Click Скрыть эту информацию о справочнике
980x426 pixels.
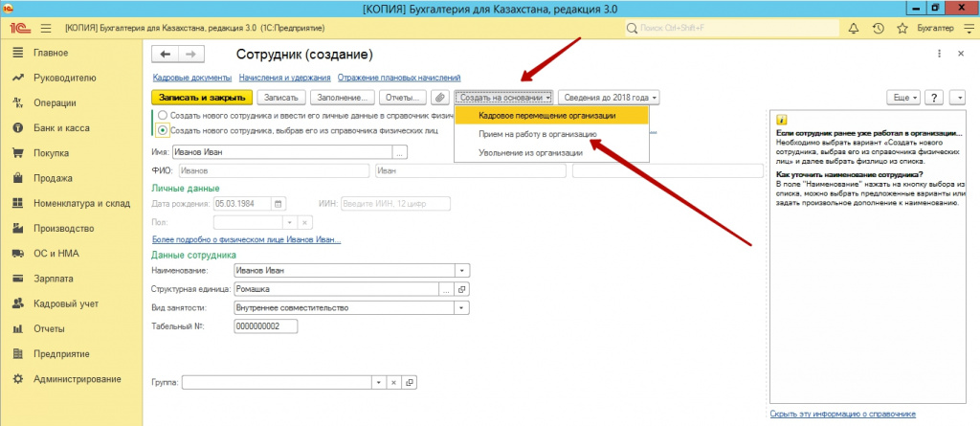pos(842,414)
